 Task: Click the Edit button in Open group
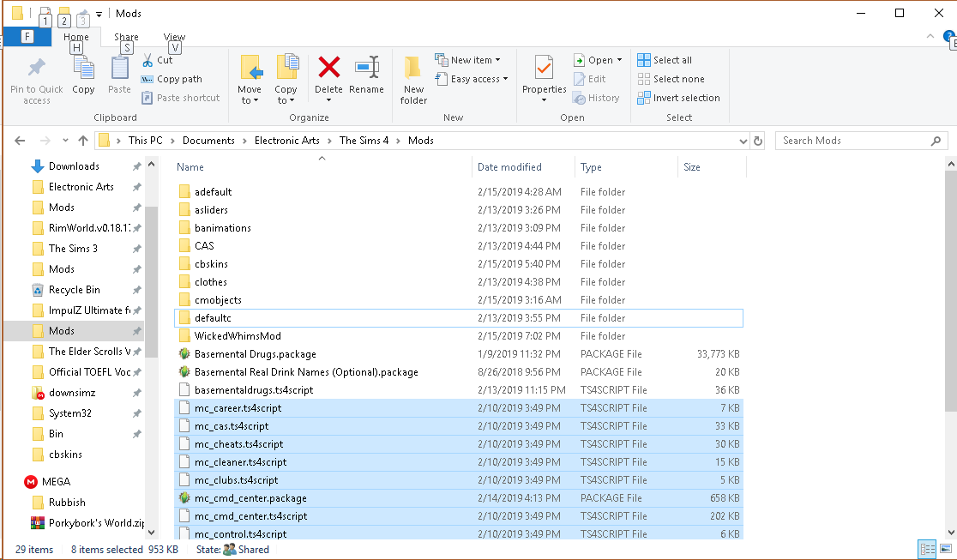point(590,79)
